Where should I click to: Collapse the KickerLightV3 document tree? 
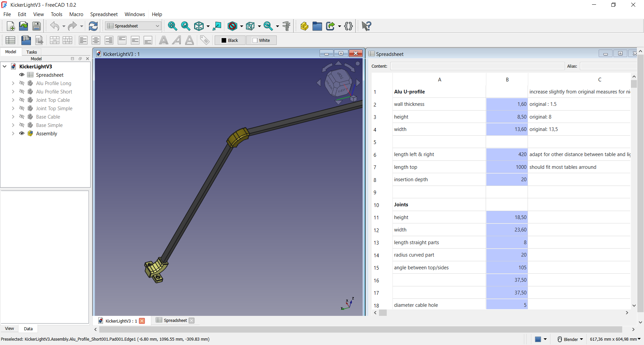[5, 66]
